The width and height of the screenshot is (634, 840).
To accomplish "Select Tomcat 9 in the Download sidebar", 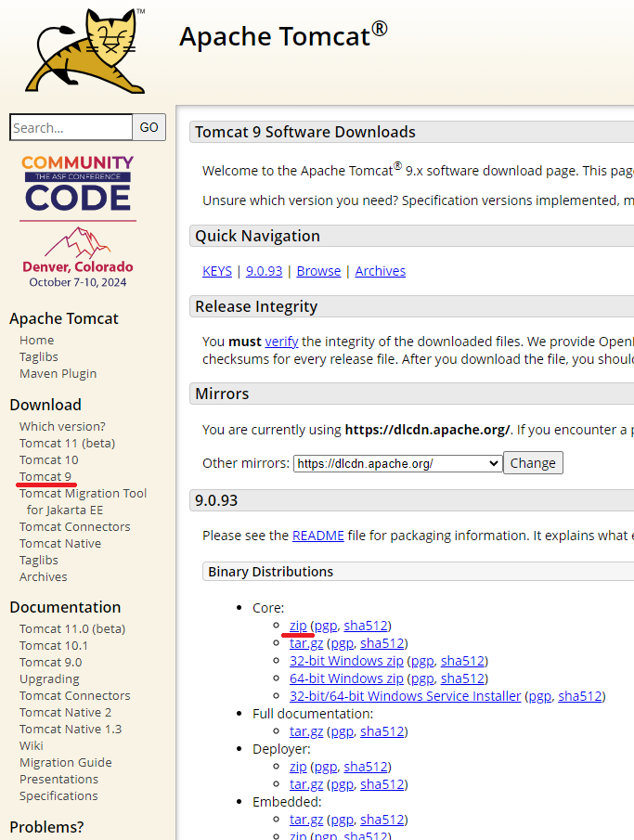I will (x=45, y=477).
